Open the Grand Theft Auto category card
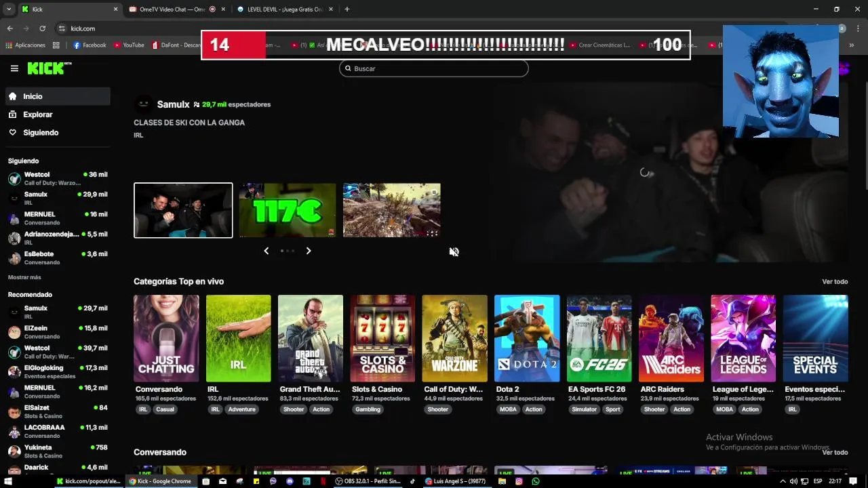 click(x=311, y=338)
